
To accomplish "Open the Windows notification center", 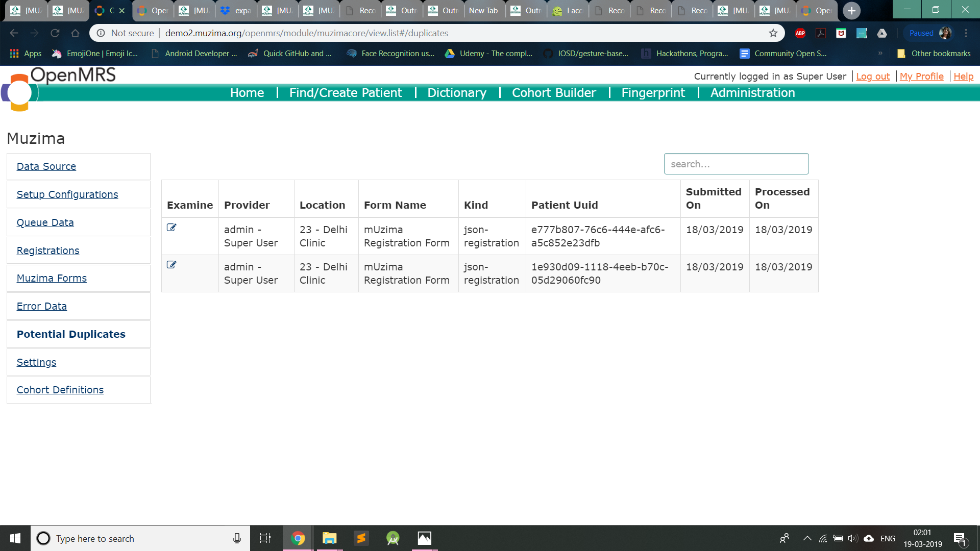I will tap(960, 538).
